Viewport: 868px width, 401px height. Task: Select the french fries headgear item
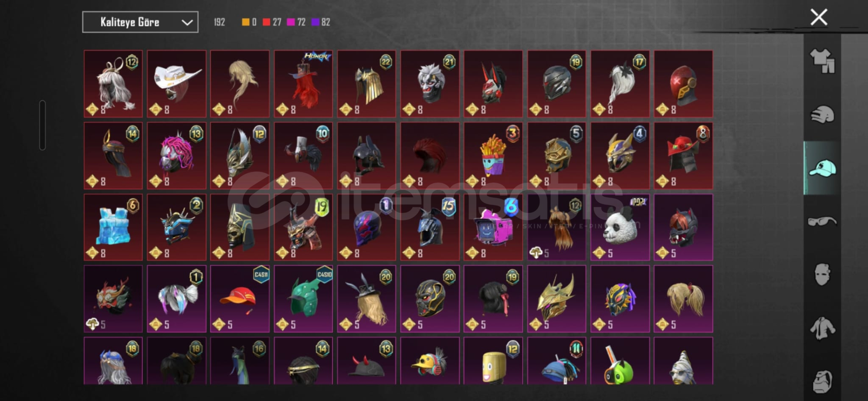(x=493, y=155)
